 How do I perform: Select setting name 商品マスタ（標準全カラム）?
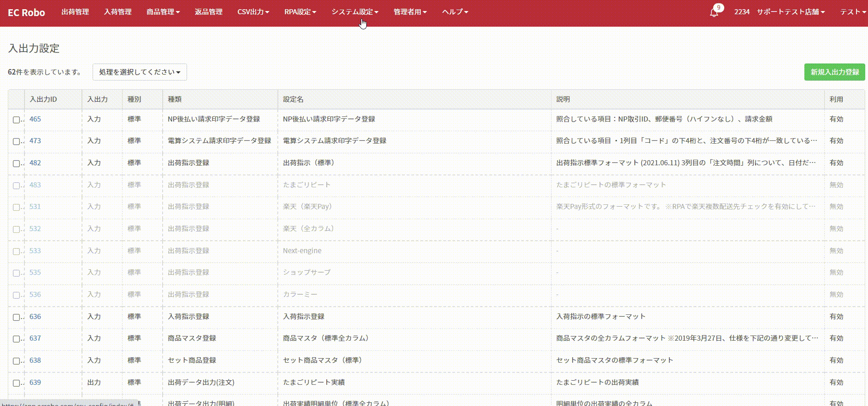[328, 338]
